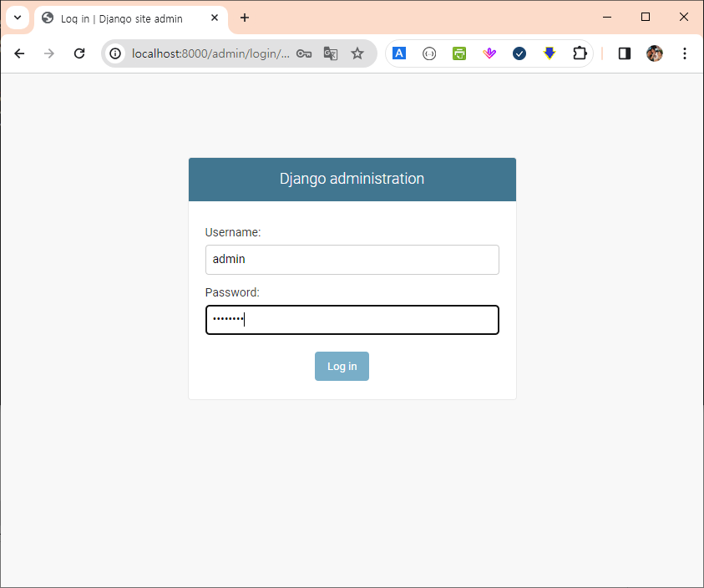Minimize the browser window

tap(607, 17)
